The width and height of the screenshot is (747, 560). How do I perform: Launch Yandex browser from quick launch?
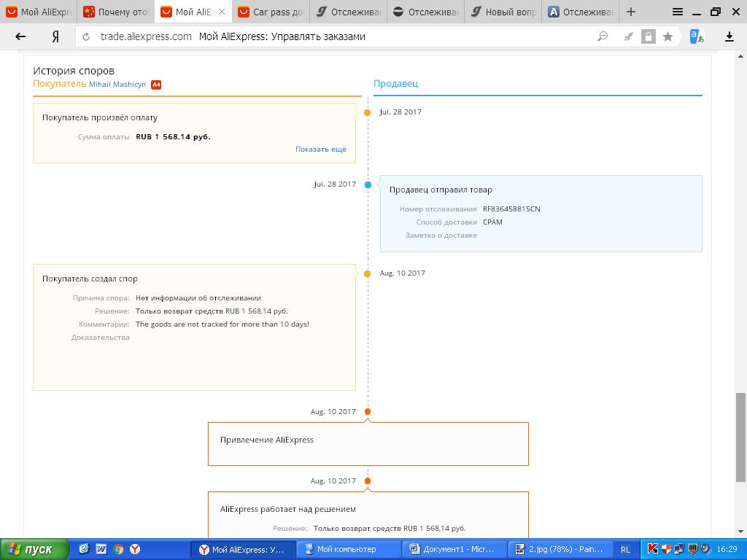(135, 549)
